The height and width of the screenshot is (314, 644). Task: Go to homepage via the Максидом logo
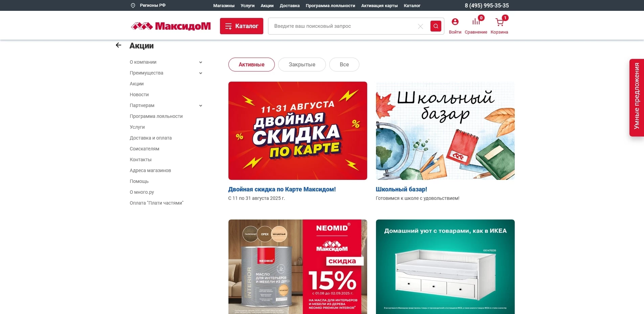[171, 26]
